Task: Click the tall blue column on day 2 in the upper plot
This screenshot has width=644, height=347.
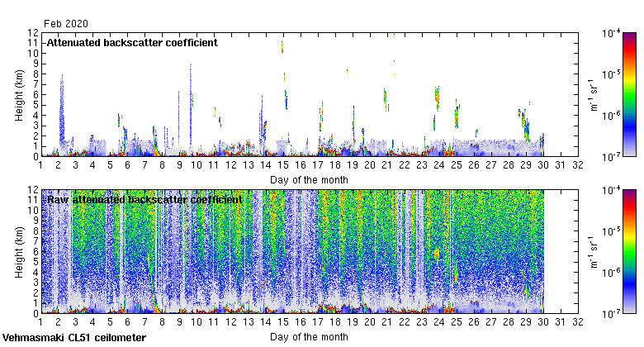Action: (62, 109)
